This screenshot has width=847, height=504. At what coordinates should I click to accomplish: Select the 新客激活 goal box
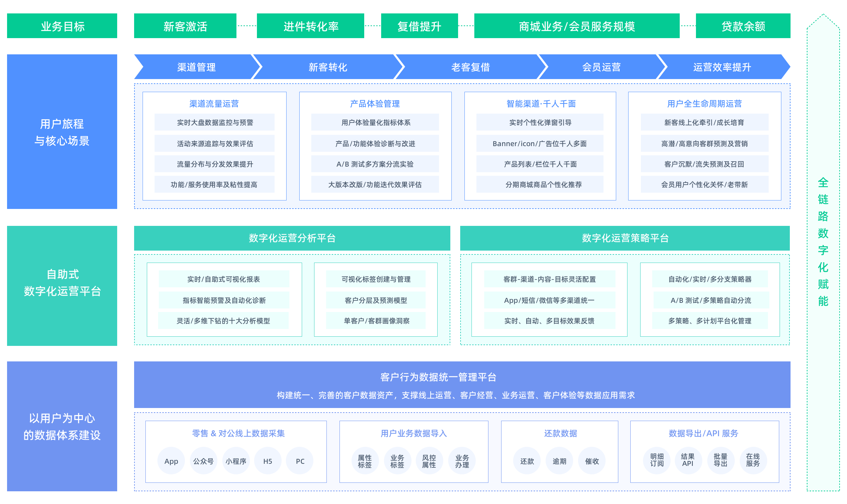click(x=185, y=26)
